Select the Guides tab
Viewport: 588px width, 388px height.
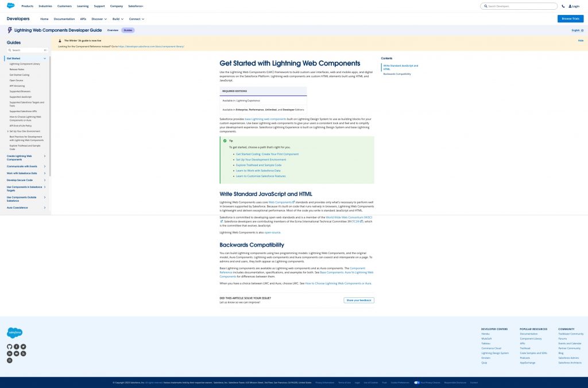click(x=128, y=30)
